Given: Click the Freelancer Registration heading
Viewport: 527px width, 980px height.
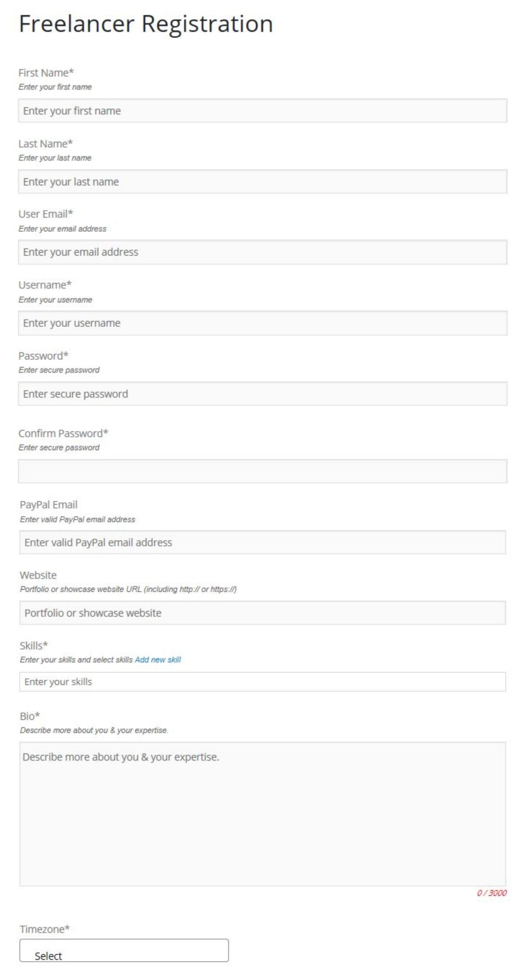Looking at the screenshot, I should 146,23.
